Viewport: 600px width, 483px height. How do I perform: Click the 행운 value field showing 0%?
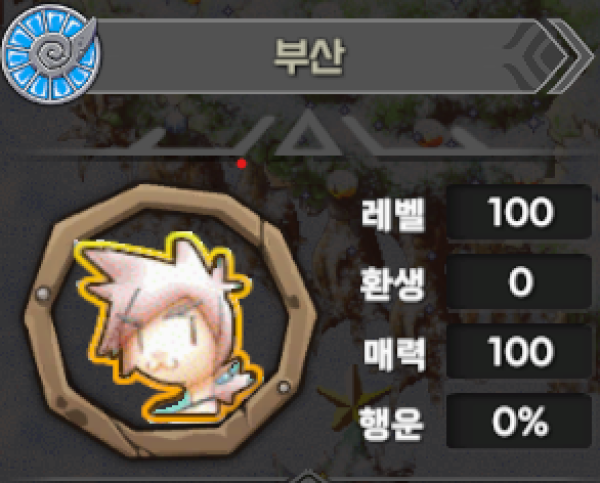point(519,421)
